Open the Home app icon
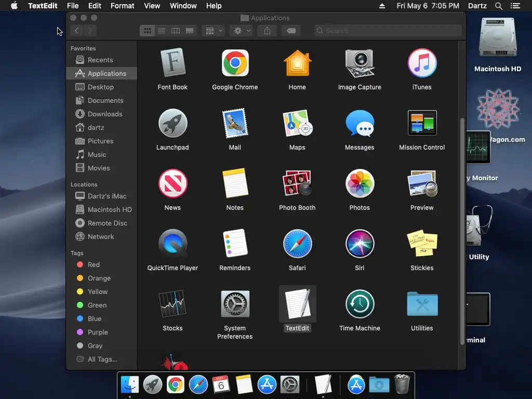The height and width of the screenshot is (399, 532). tap(297, 63)
